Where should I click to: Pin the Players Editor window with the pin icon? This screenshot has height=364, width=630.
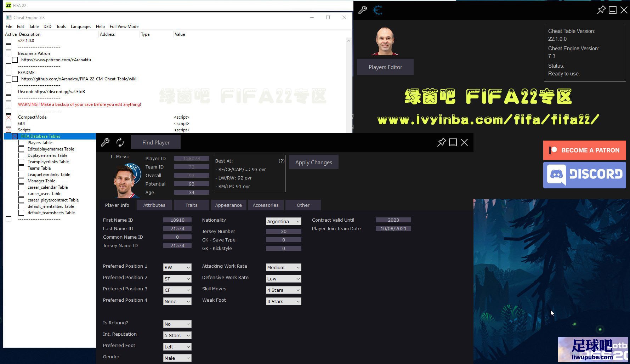441,142
